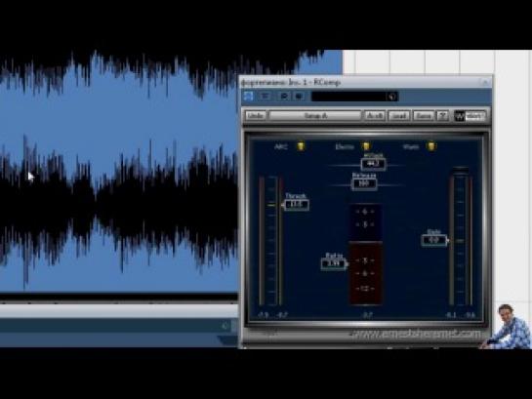The height and width of the screenshot is (399, 532).
Task: Toggle the plugin bypass power icon
Action: tap(248, 97)
